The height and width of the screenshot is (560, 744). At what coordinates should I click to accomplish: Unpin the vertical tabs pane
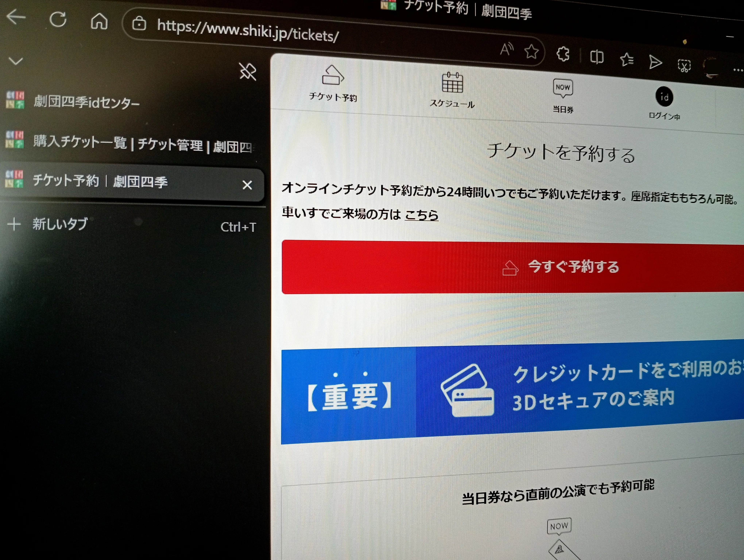click(248, 71)
